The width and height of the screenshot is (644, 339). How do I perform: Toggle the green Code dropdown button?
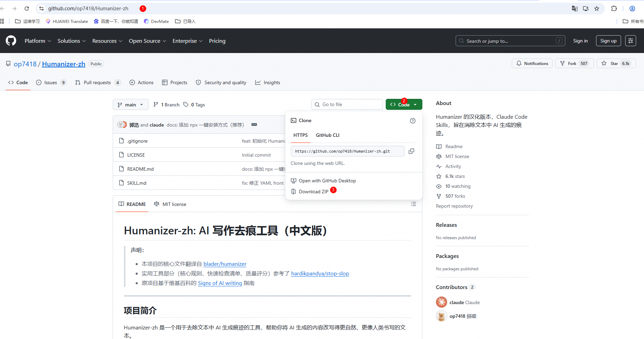click(x=404, y=105)
